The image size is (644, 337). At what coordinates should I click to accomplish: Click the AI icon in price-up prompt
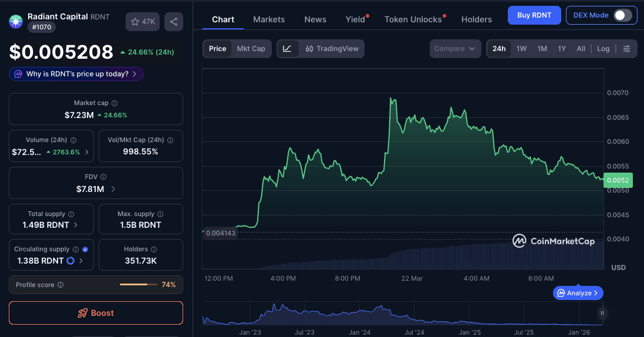tap(18, 74)
